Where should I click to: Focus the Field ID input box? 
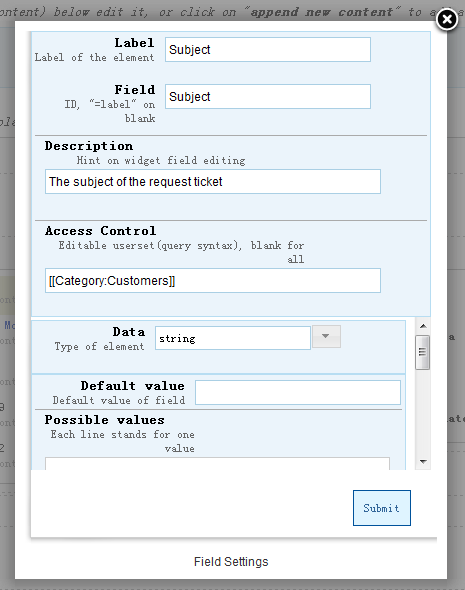pos(268,96)
